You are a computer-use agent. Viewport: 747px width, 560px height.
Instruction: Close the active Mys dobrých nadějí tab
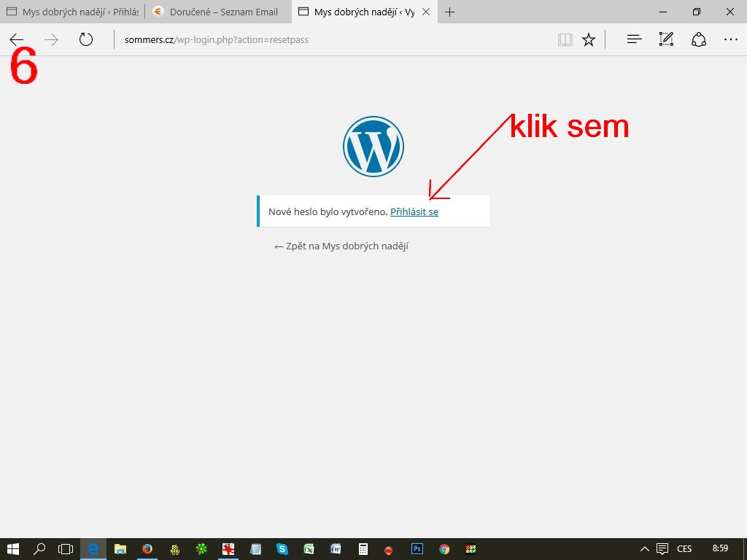click(x=426, y=12)
